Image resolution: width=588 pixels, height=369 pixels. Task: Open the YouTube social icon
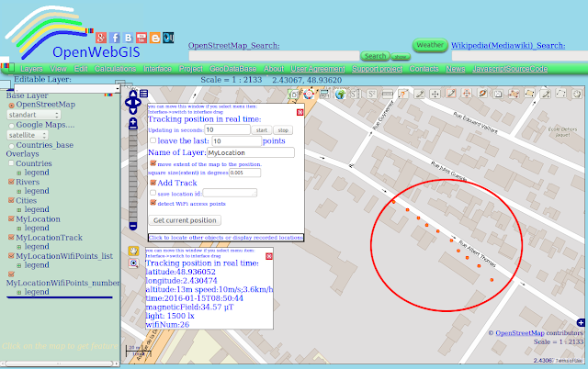click(141, 38)
